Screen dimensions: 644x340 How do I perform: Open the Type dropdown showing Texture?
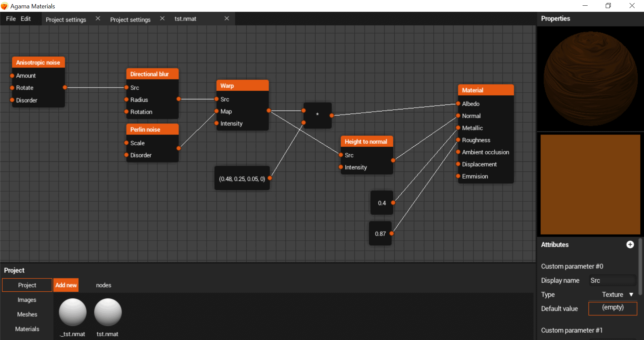point(617,294)
